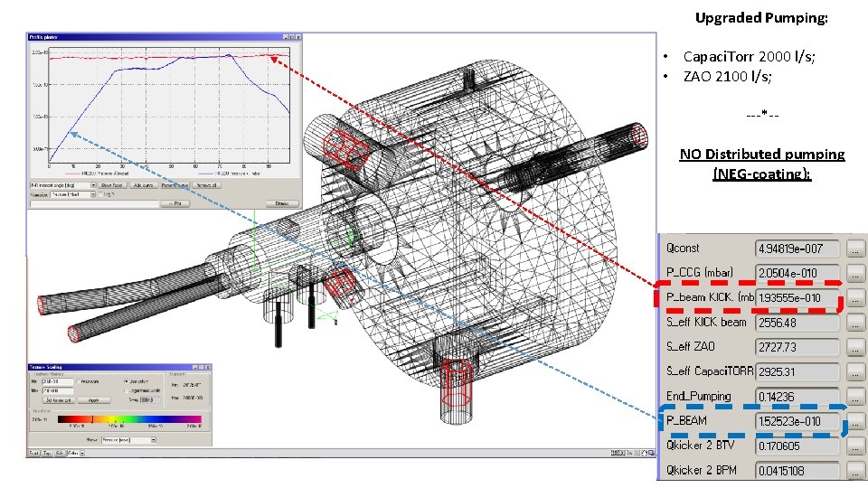868x488 pixels.
Task: Close the Profile plotter window
Action: [298, 36]
